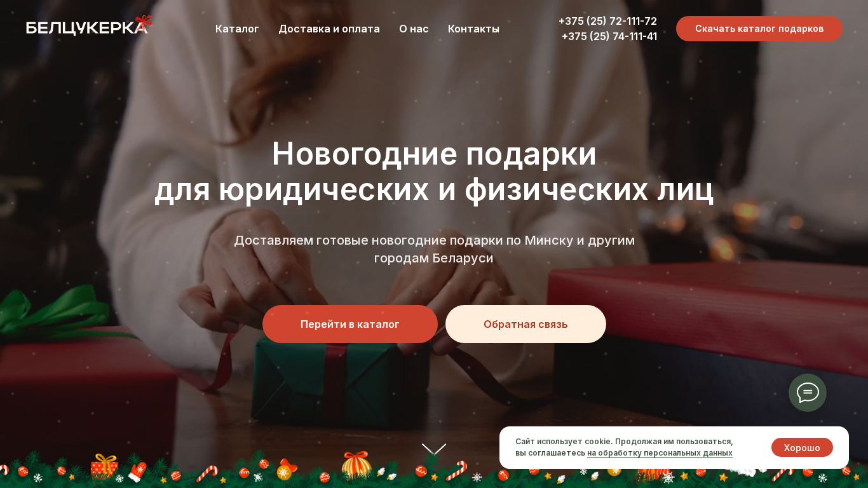The height and width of the screenshot is (488, 868).
Task: Click the delivery subtitle about Минску
Action: 434,249
